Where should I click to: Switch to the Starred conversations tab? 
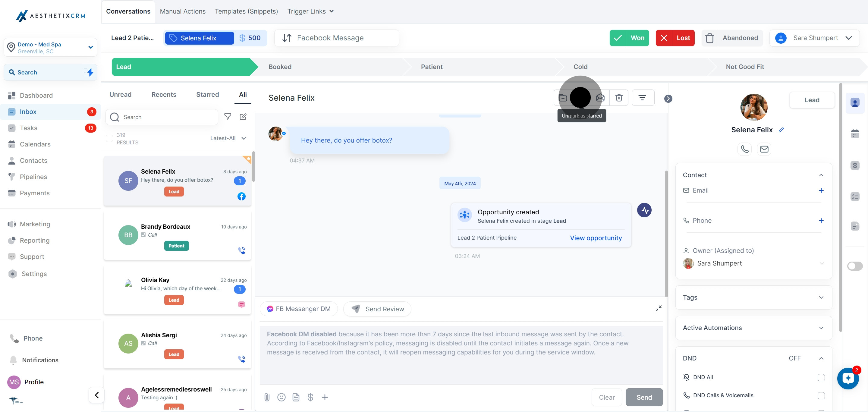pyautogui.click(x=208, y=95)
